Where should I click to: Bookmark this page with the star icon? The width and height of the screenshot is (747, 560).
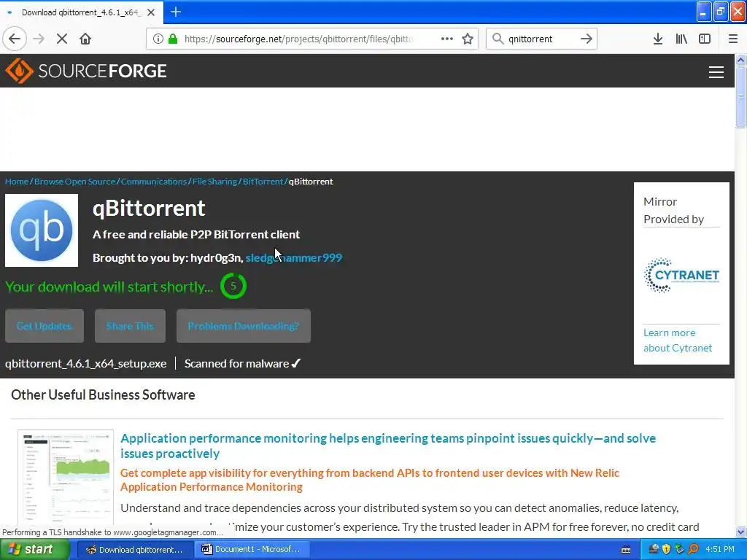(x=468, y=39)
